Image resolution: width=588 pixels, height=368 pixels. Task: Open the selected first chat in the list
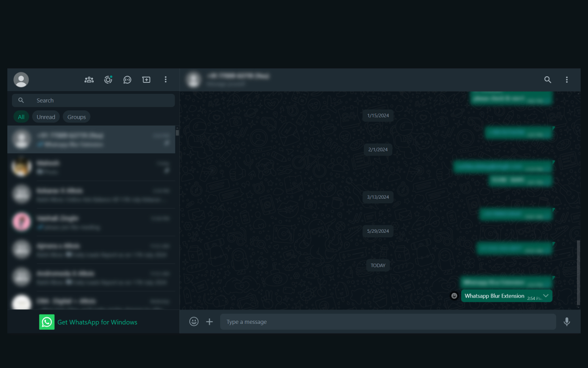click(x=91, y=139)
